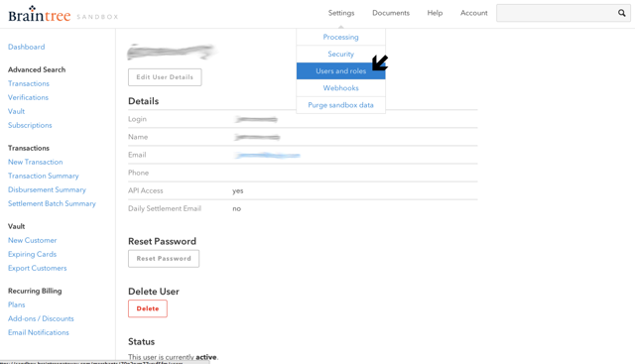Open the Settings menu
Screen dimensions: 635x364
[341, 13]
